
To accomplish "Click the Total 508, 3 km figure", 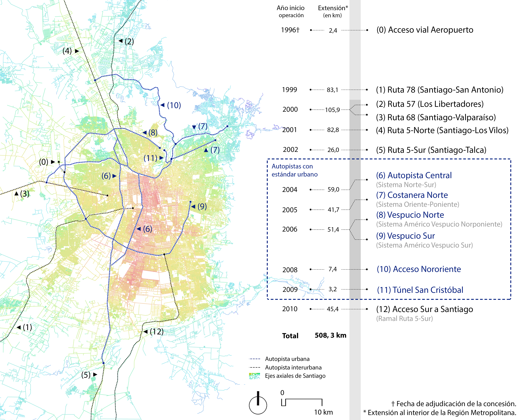I will click(330, 335).
